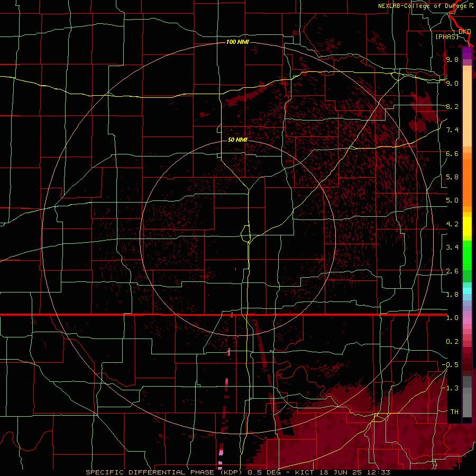The height and width of the screenshot is (476, 476).
Task: Click the 50 NMI range ring label
Action: coord(237,140)
